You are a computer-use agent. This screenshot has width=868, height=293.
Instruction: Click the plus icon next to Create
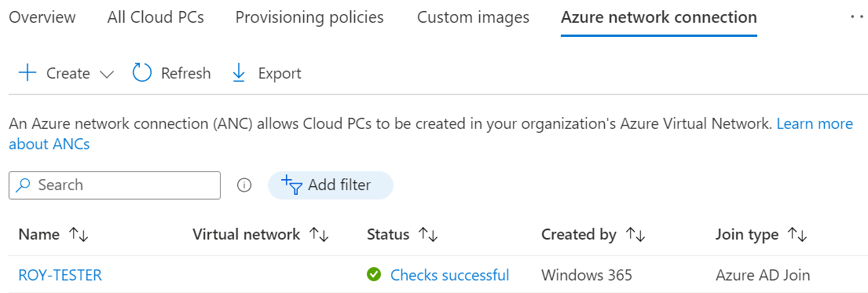click(x=27, y=73)
